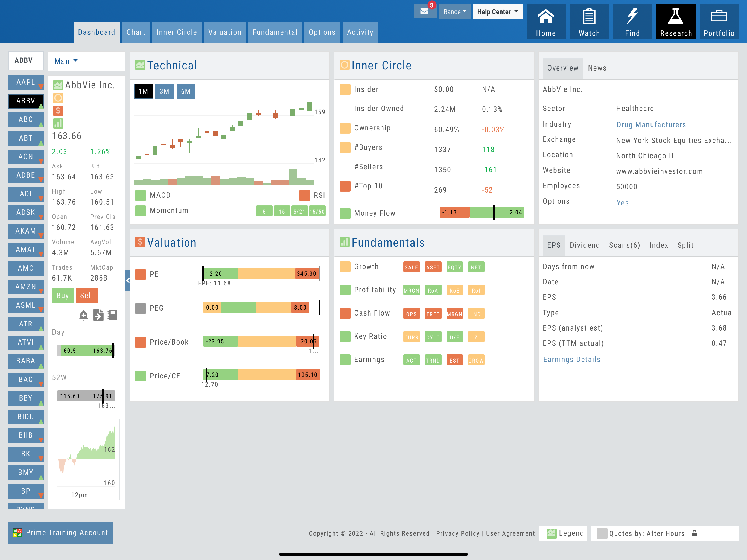Viewport: 747px width, 560px height.
Task: Click the Inner Circle panel ring icon
Action: pos(344,65)
